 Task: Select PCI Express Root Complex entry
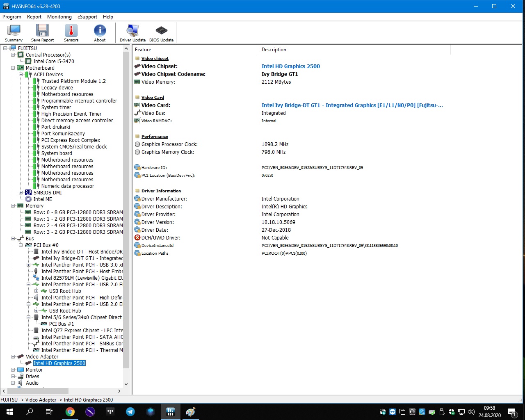tap(71, 140)
